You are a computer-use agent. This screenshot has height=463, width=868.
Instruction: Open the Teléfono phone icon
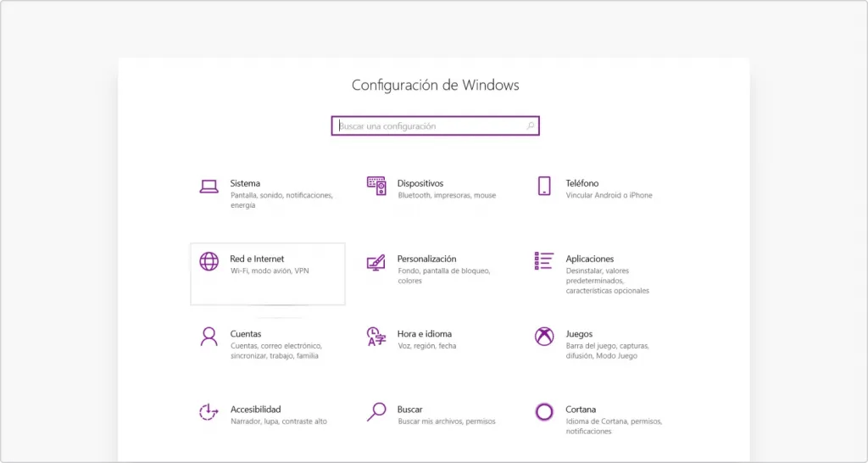pos(544,186)
